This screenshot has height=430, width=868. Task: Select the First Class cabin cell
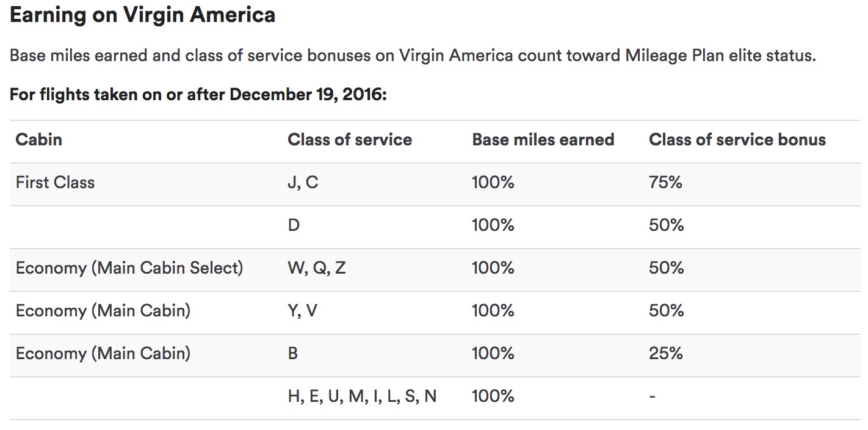click(56, 183)
